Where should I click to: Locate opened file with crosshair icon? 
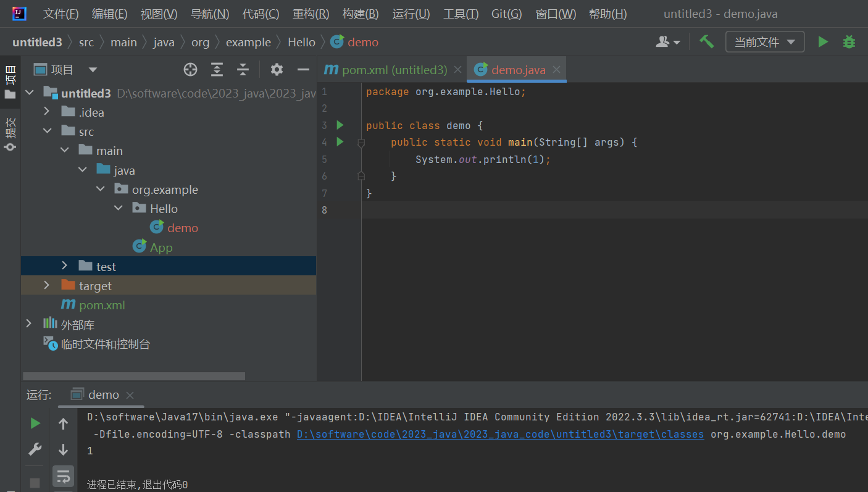(x=191, y=70)
